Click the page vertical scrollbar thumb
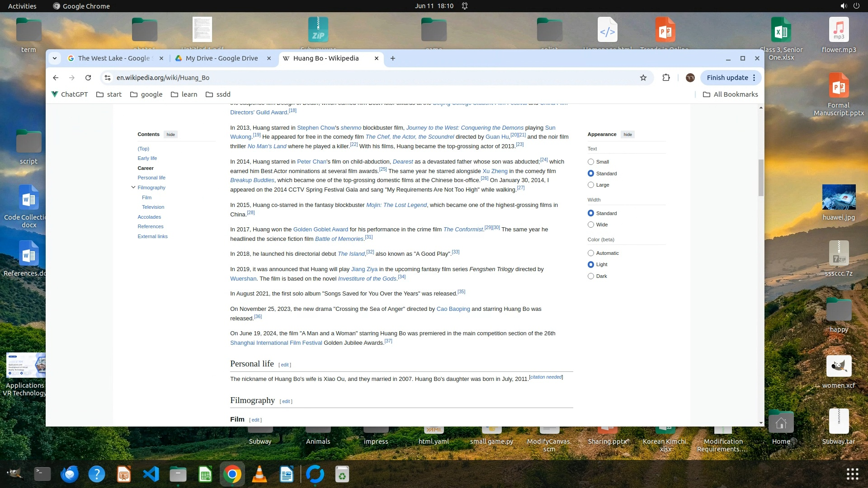 761,177
